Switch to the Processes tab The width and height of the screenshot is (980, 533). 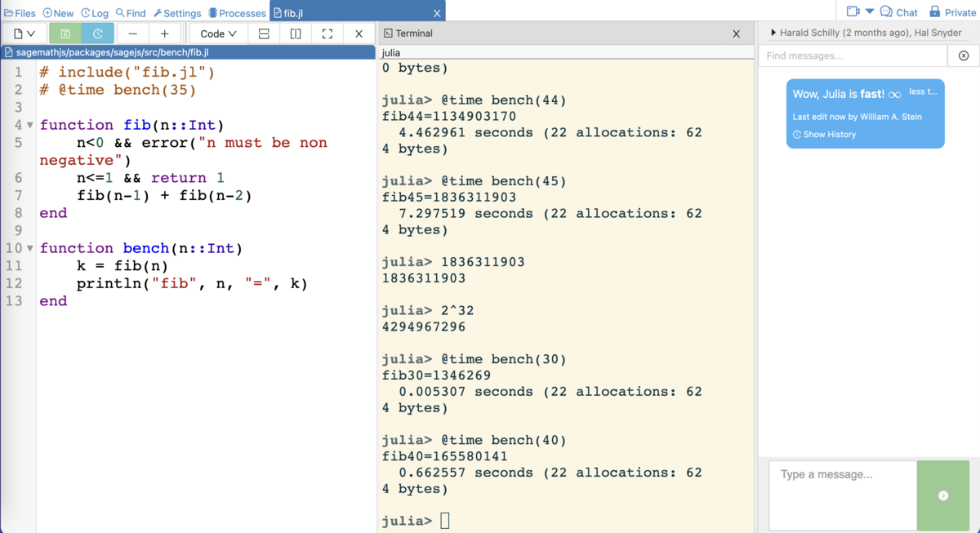pos(237,13)
